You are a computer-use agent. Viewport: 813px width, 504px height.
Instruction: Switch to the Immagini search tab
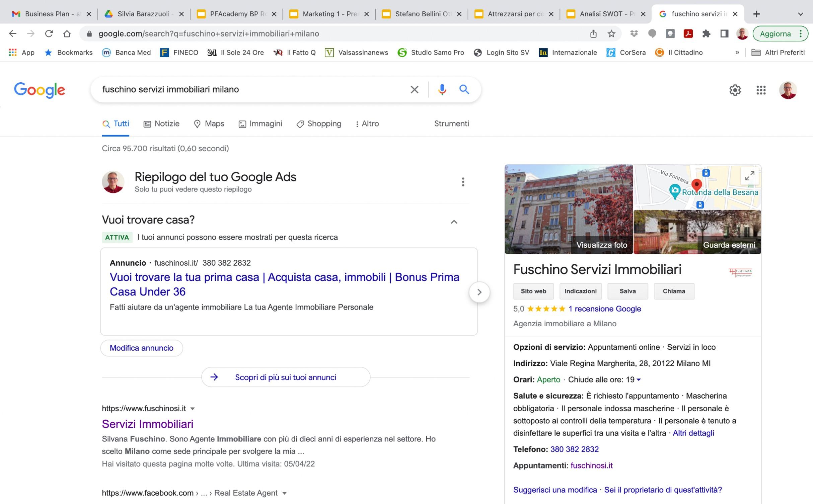click(261, 124)
